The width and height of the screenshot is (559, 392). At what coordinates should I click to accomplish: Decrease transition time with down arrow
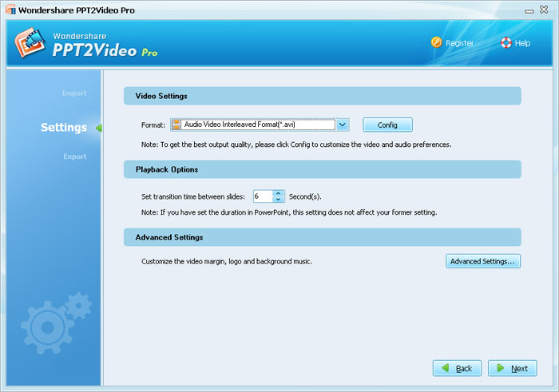(279, 200)
